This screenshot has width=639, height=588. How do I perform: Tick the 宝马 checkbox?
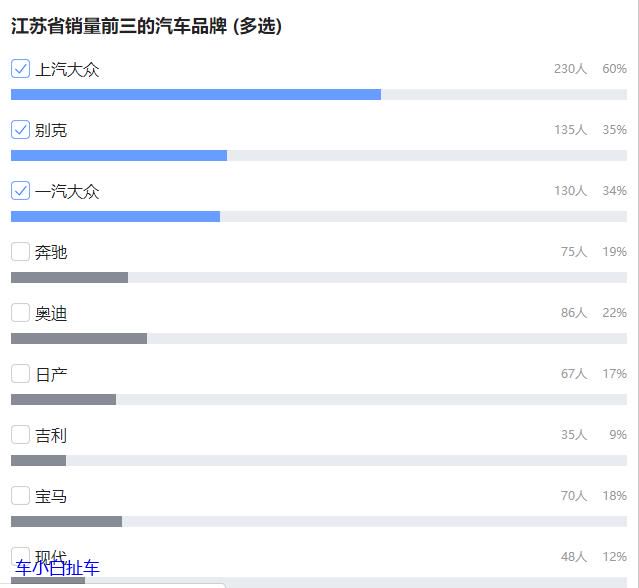(x=20, y=496)
